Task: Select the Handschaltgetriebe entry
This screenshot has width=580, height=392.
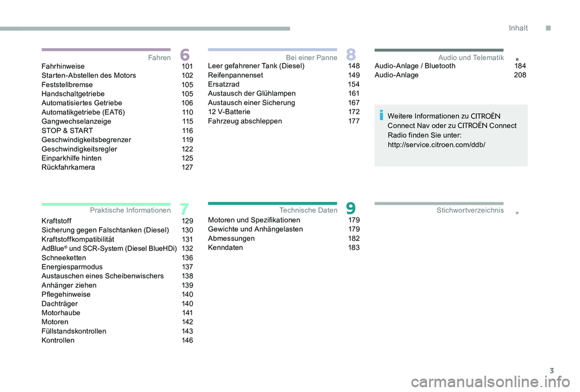Action: tap(117, 94)
